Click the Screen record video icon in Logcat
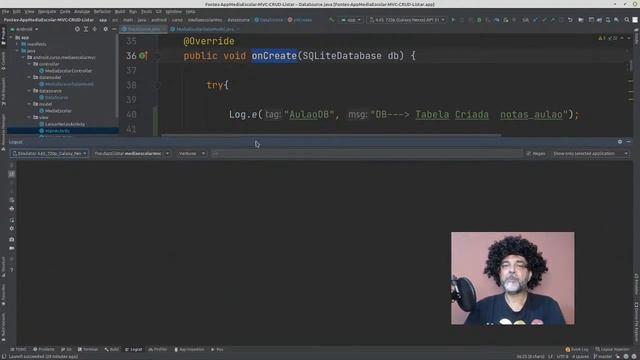640x360 pixels. 11,248
